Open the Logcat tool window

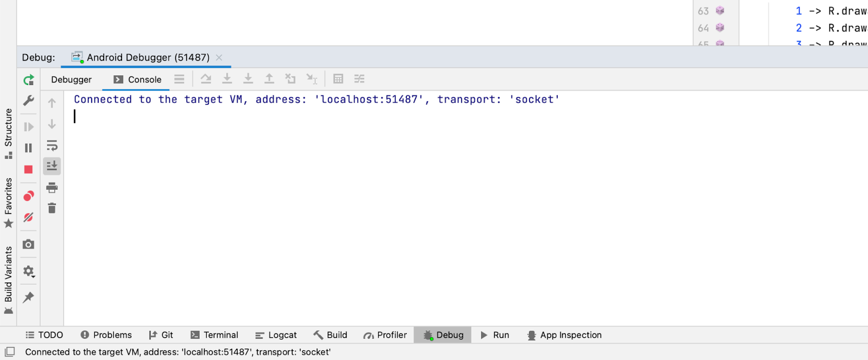coord(276,335)
